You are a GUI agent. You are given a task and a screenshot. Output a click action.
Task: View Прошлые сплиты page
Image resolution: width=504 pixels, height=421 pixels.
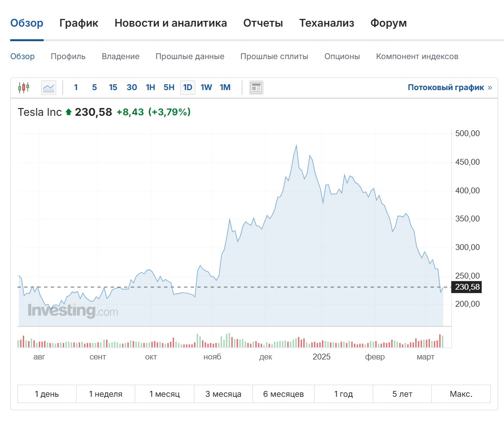(x=274, y=57)
